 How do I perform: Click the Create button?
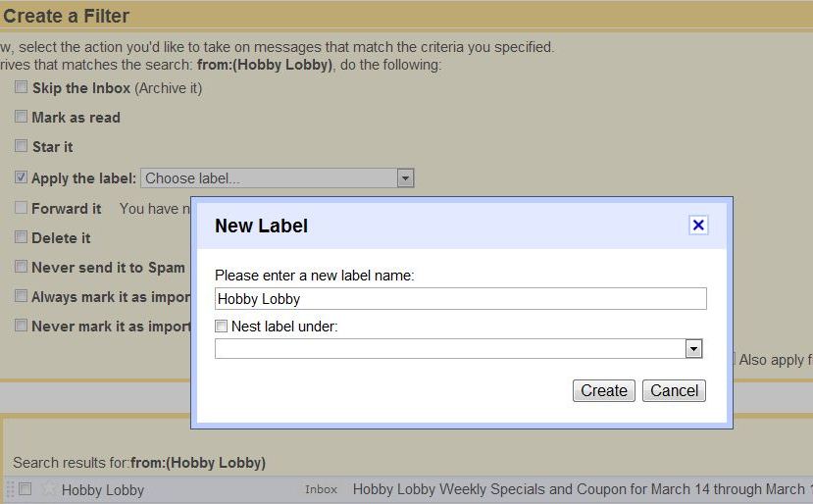603,390
